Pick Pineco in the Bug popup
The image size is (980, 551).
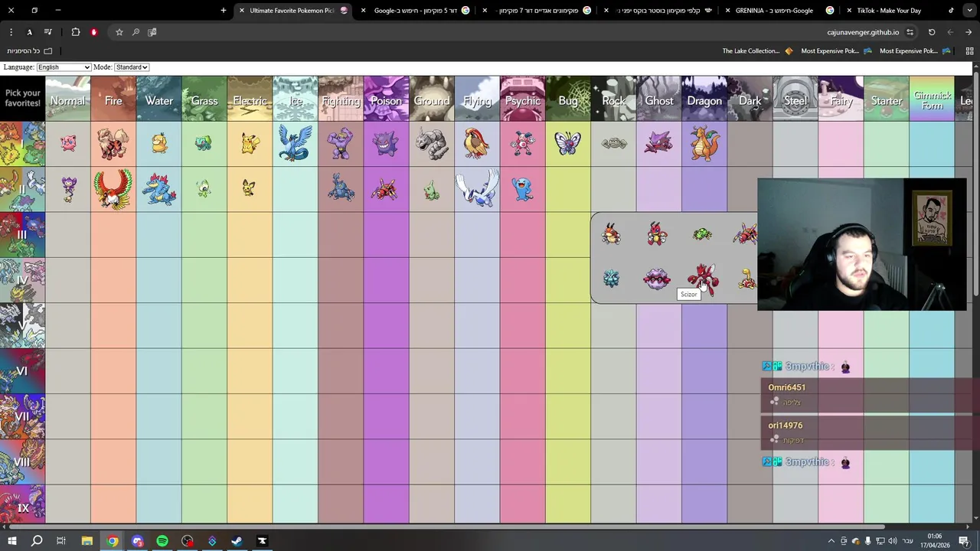tap(611, 279)
